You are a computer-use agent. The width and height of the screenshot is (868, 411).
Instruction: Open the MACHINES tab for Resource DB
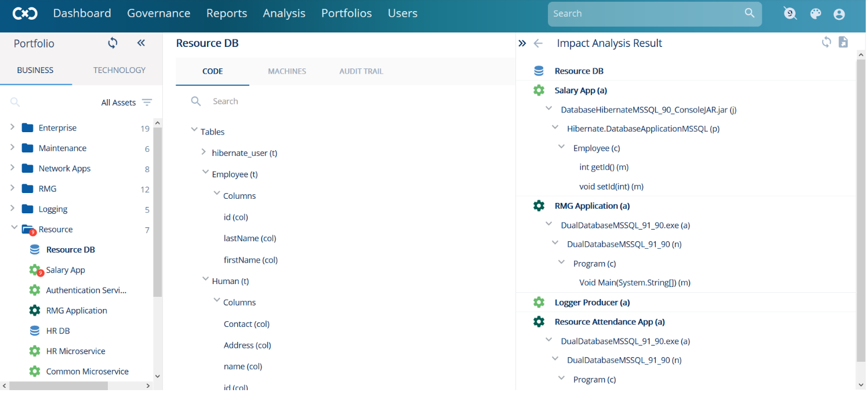(x=287, y=71)
